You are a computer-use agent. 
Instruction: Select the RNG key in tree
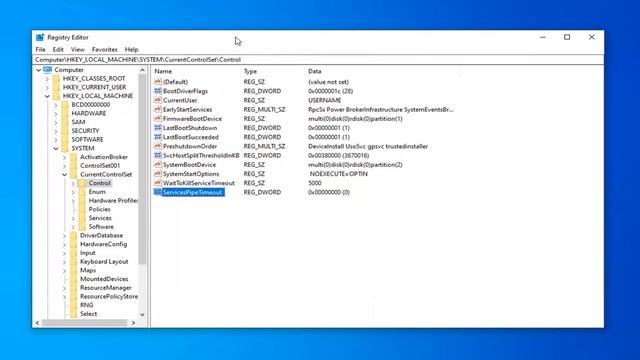87,305
